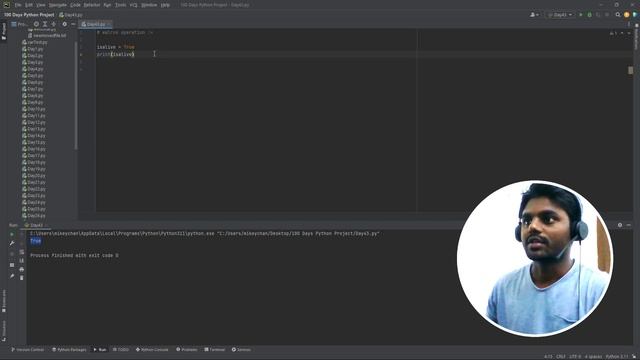
Task: Select varTest.py in the project tree
Action: point(35,42)
